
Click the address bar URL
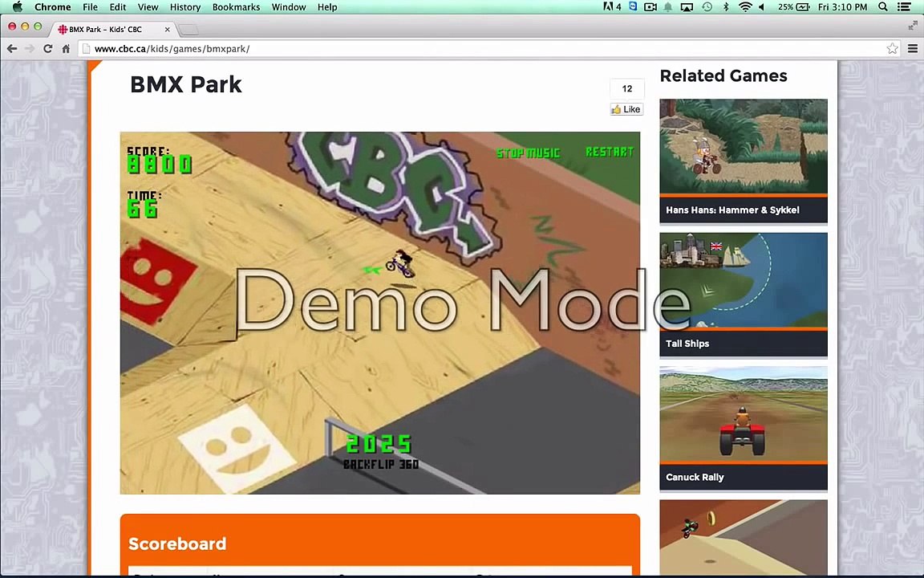[x=172, y=48]
